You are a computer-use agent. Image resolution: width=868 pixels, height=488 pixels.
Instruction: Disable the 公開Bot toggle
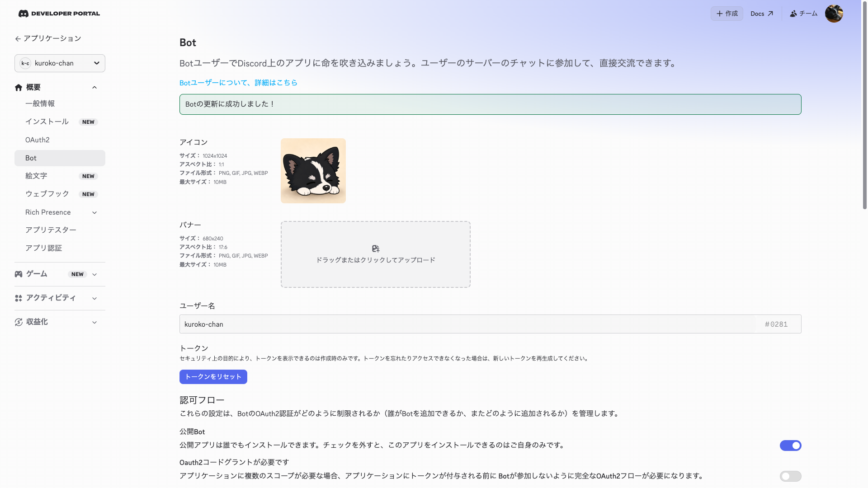click(x=790, y=446)
